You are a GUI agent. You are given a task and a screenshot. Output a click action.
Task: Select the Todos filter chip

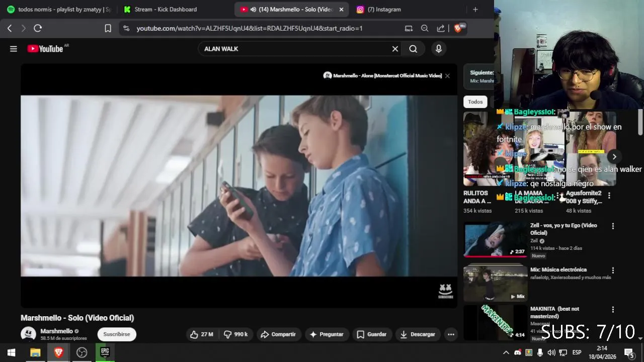pyautogui.click(x=475, y=102)
